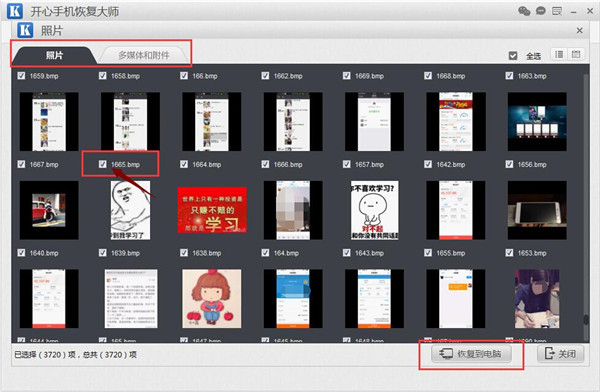Click the 关闭 button
Screen dimensions: 600x392
tap(561, 354)
